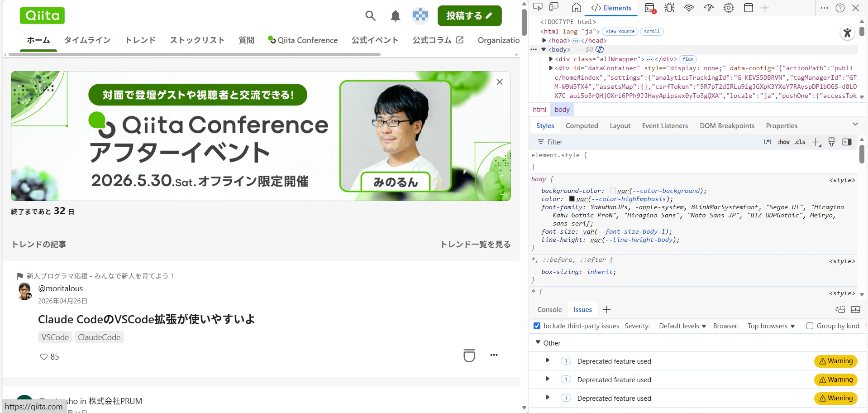The width and height of the screenshot is (868, 413).
Task: Click the VSCode tag
Action: pos(55,337)
